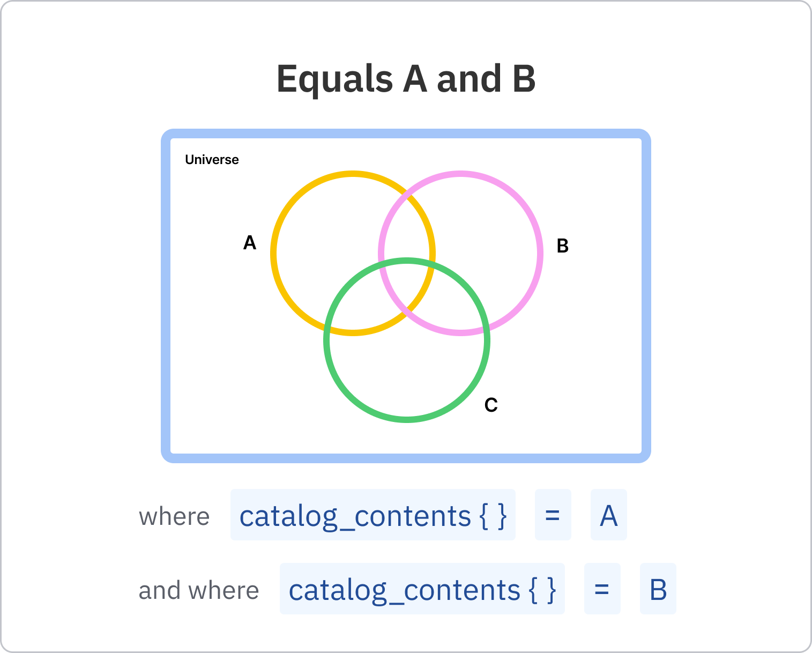Image resolution: width=812 pixels, height=653 pixels.
Task: Click the "where" keyword text
Action: coord(174,516)
